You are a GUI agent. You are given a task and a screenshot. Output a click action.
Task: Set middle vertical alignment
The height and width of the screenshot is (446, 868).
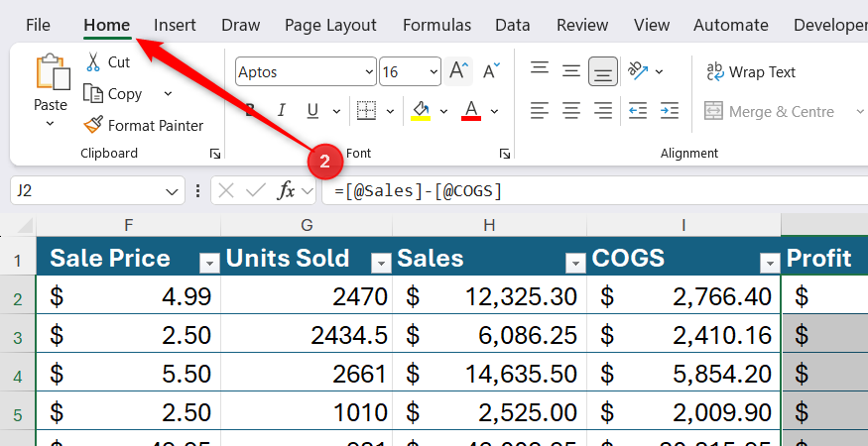tap(571, 71)
